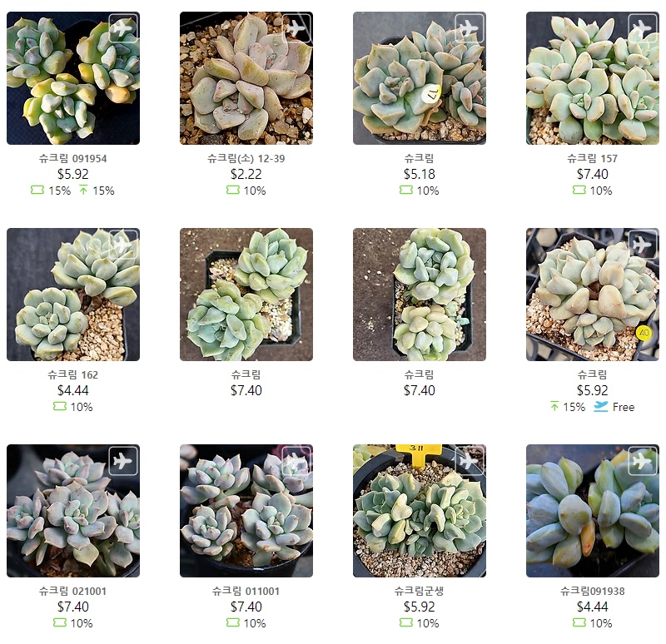Open the 슈크림 091954 product title
The width and height of the screenshot is (666, 644).
coord(73,158)
